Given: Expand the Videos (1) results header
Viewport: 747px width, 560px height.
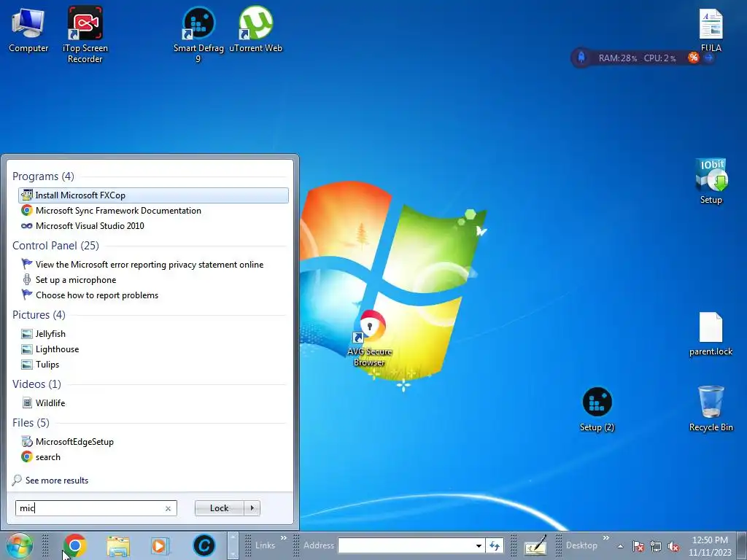Looking at the screenshot, I should point(36,384).
